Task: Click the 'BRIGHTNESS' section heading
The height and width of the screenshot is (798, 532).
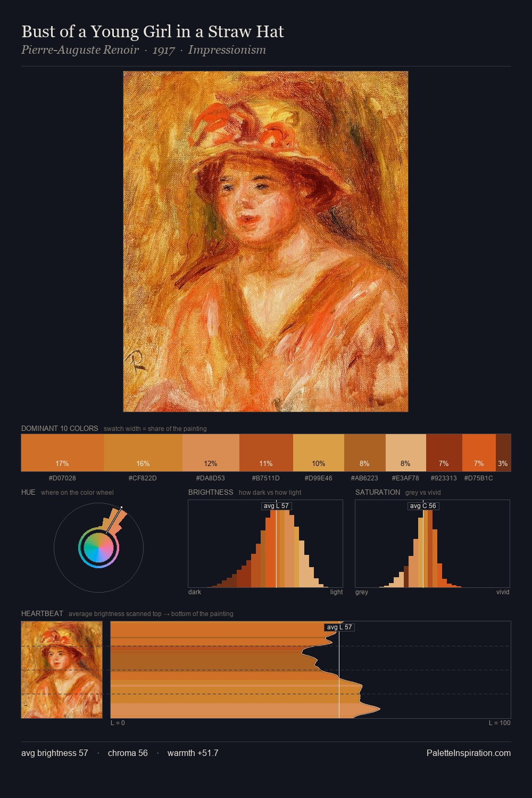Action: 211,492
